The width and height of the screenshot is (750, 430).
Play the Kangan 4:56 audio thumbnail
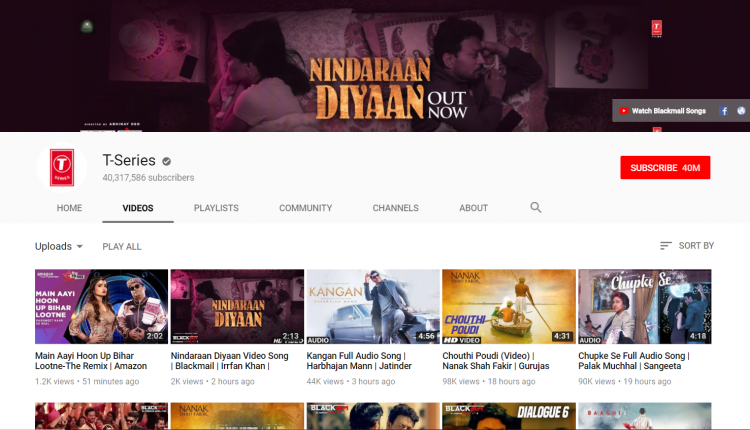click(373, 307)
